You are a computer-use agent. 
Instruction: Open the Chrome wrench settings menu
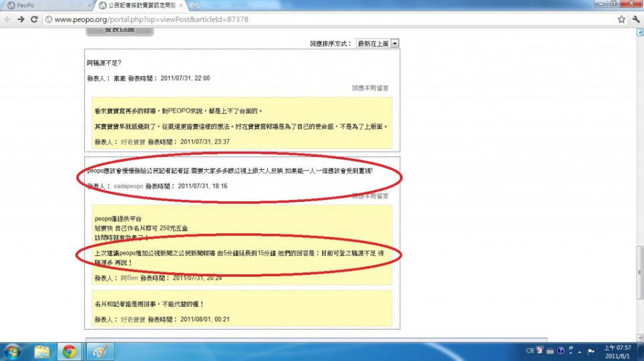click(x=635, y=19)
